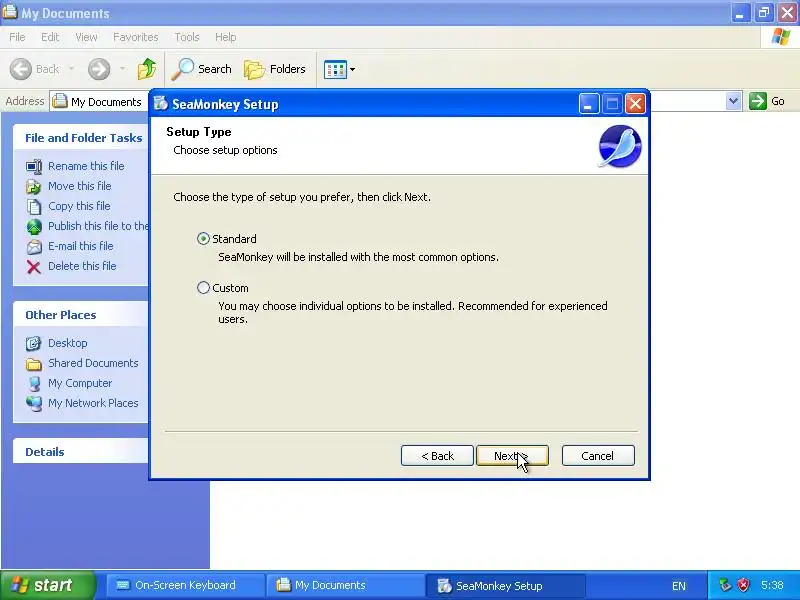Screen dimensions: 800x600
Task: Click Copy this file task
Action: (x=79, y=206)
